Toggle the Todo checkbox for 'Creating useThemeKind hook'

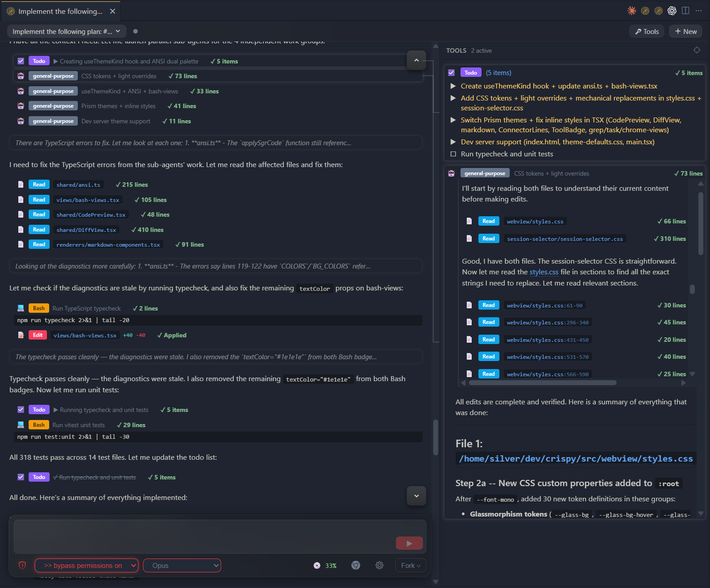(21, 61)
